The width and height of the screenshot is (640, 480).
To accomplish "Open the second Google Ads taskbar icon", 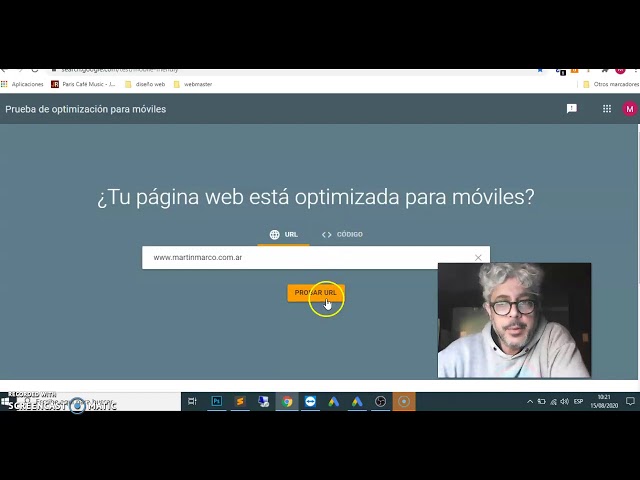I will (357, 402).
